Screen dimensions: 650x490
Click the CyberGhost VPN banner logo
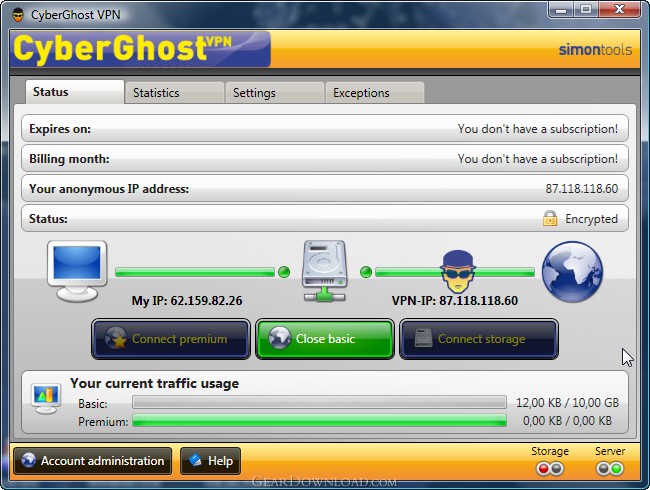(140, 49)
